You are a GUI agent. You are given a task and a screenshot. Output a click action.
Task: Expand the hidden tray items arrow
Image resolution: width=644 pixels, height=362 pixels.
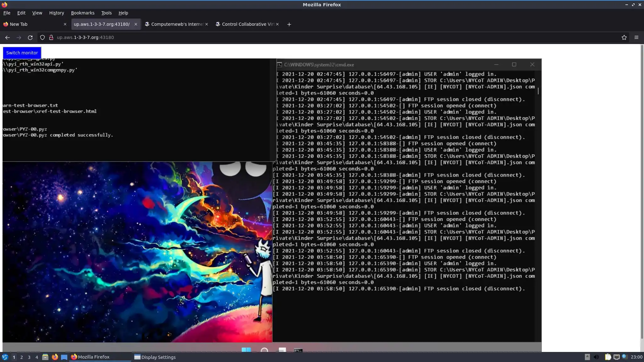[587, 357]
